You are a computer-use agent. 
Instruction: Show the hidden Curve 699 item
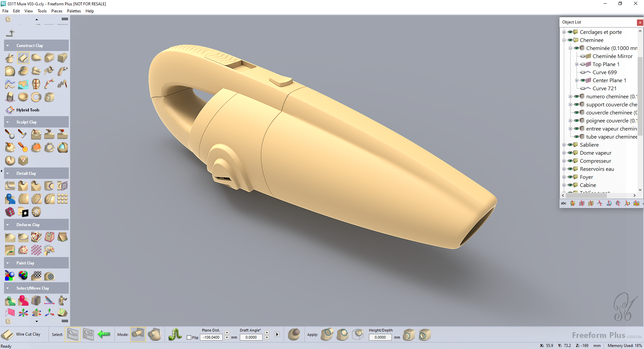click(x=583, y=72)
